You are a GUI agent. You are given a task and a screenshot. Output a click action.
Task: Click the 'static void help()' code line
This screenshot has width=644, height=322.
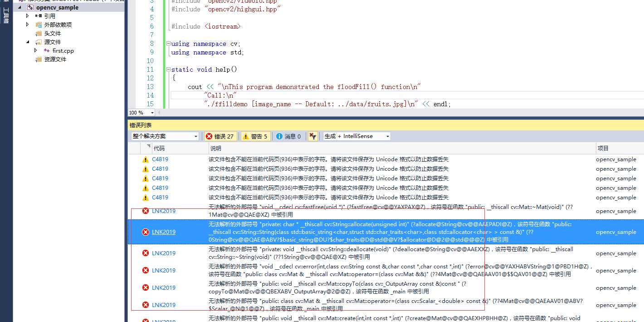point(204,69)
